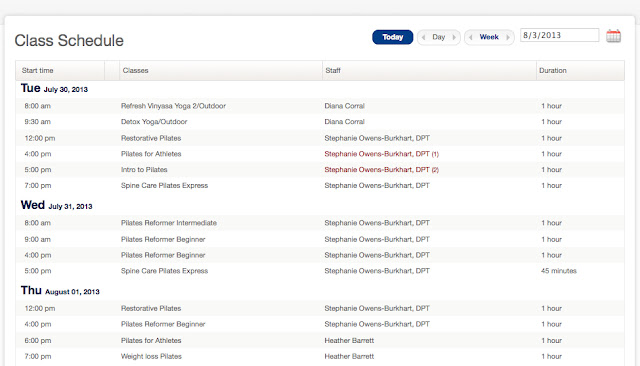Select Weight loss Pilates class
This screenshot has width=640, height=366.
[151, 357]
